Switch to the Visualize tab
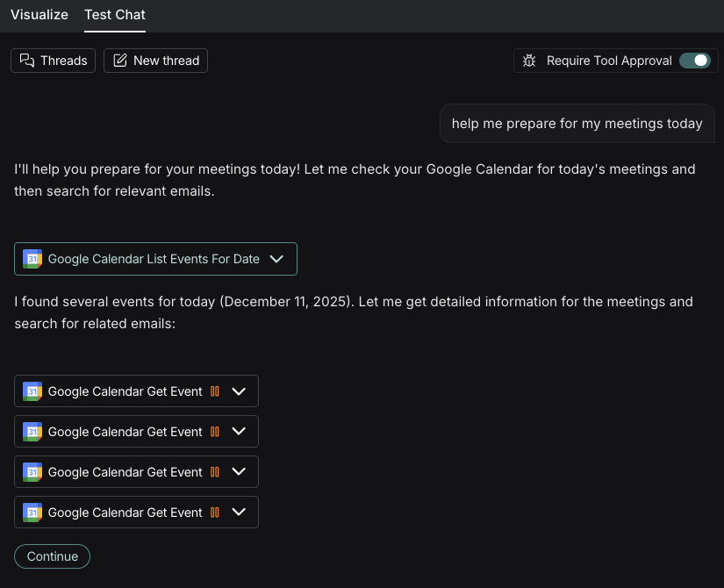The width and height of the screenshot is (724, 588). [39, 15]
